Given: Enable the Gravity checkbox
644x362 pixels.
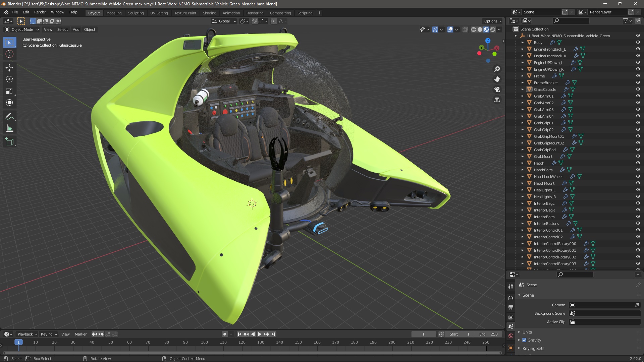Looking at the screenshot, I should tap(524, 340).
